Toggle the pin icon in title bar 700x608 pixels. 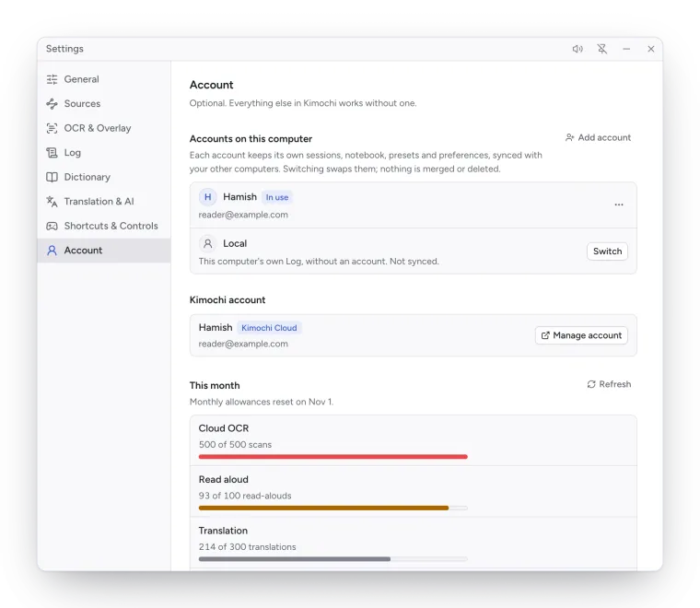[x=602, y=49]
